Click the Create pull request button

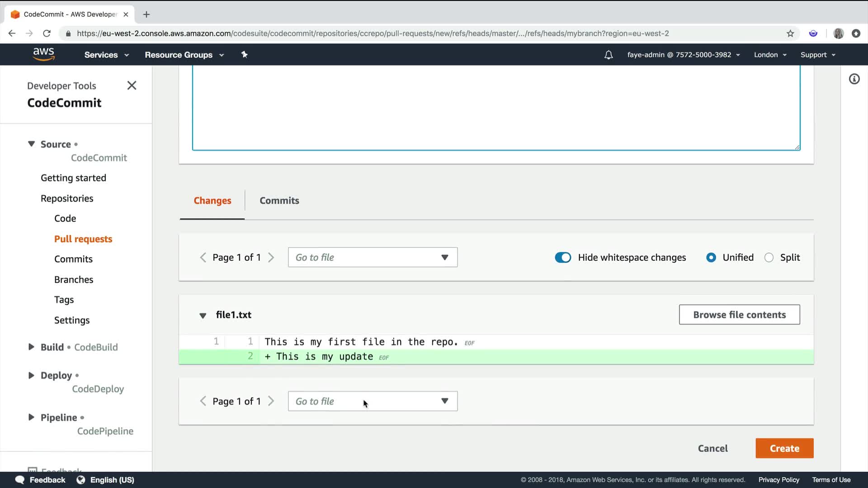click(784, 448)
